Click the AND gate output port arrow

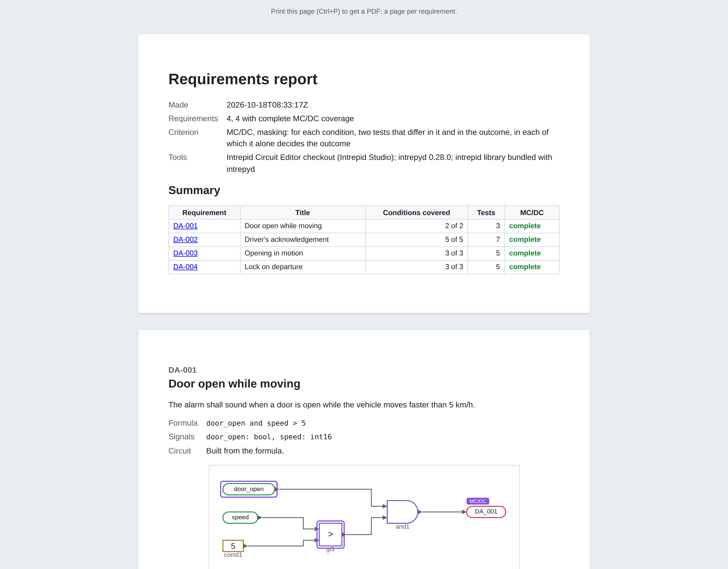coord(420,512)
